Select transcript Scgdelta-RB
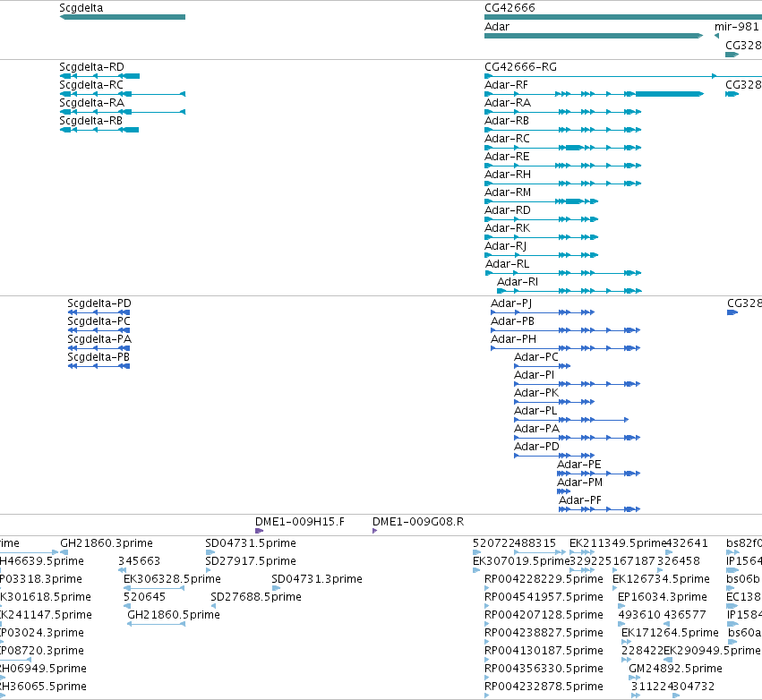 click(99, 130)
